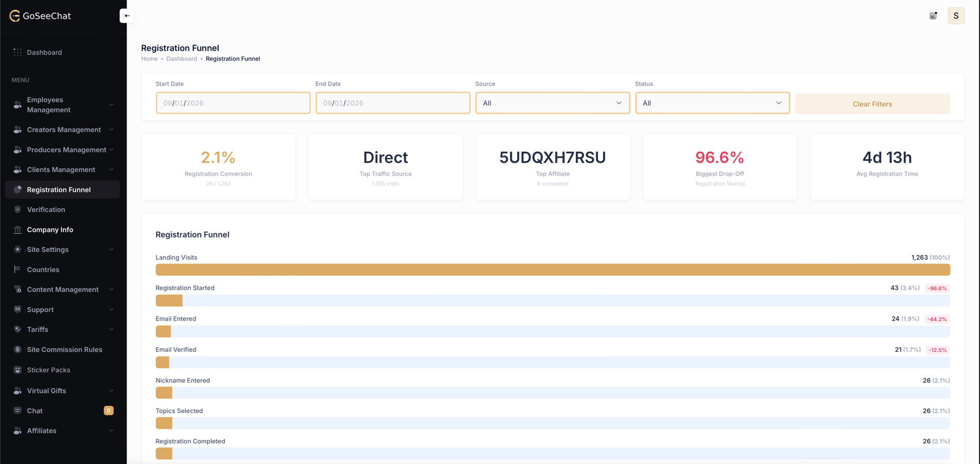Expand the Employees Management chevron
The height and width of the screenshot is (464, 980).
tap(111, 105)
